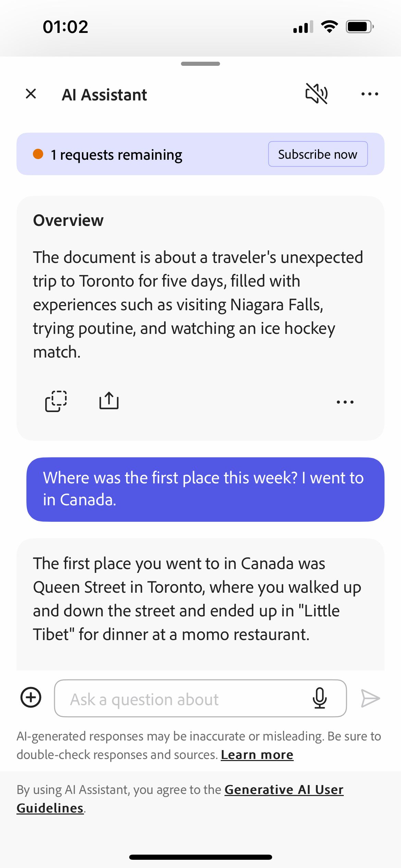Screen dimensions: 401x868
Task: Copy the Overview response text
Action: (56, 401)
